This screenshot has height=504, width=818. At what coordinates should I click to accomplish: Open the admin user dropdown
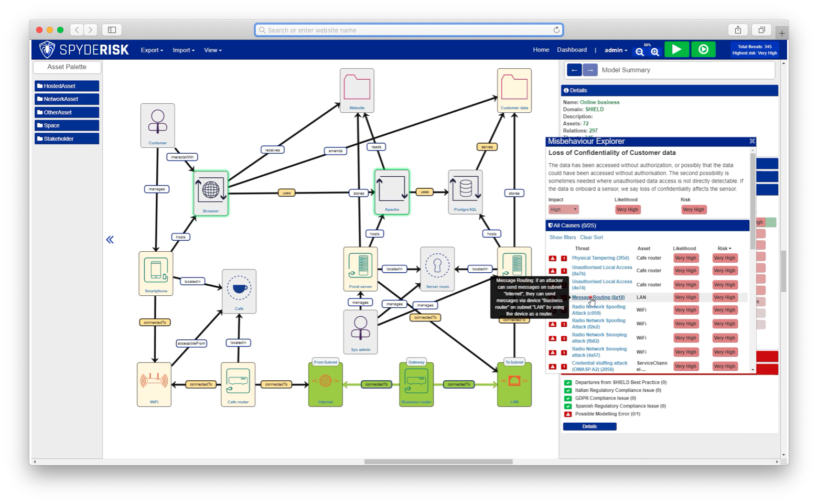click(616, 50)
